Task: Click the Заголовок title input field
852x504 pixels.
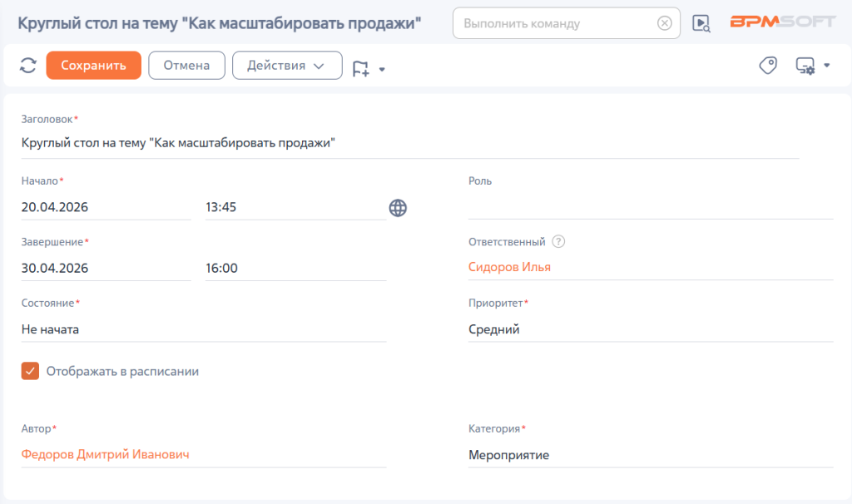Action: 409,143
